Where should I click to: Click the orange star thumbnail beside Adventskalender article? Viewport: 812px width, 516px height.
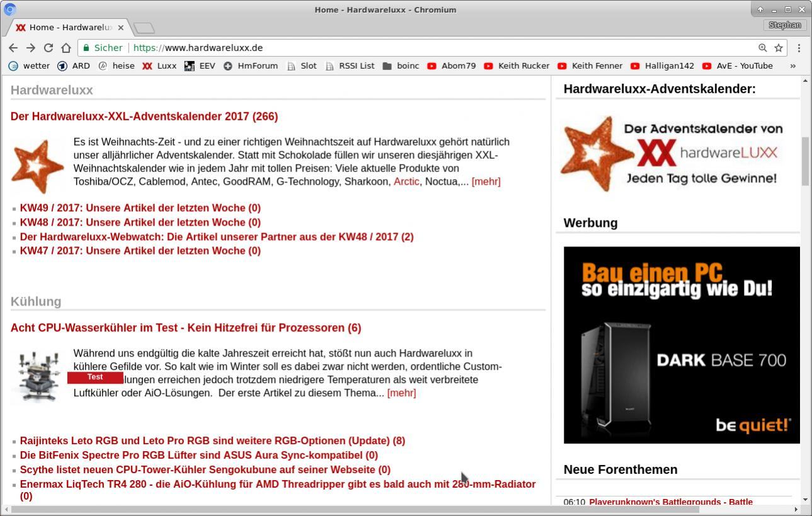point(38,166)
